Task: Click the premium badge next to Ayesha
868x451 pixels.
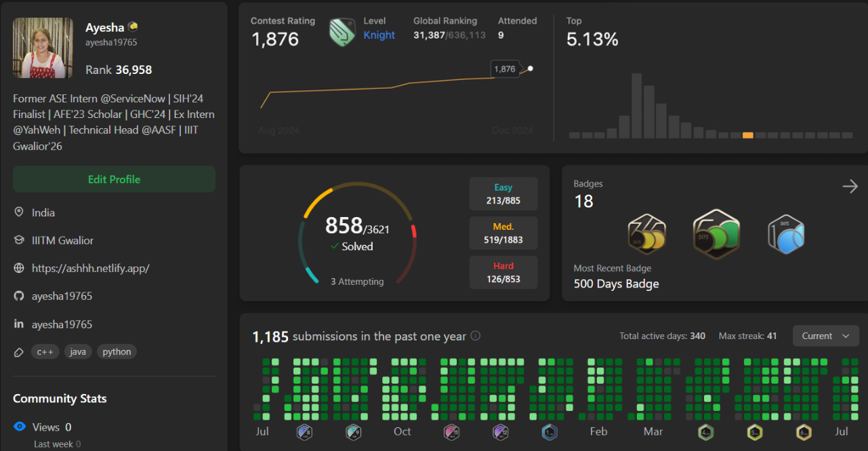Action: point(133,27)
